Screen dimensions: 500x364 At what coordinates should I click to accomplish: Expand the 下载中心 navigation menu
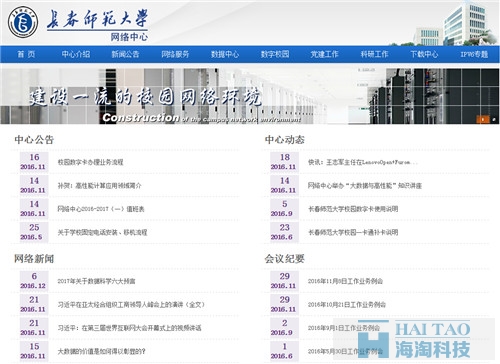424,54
